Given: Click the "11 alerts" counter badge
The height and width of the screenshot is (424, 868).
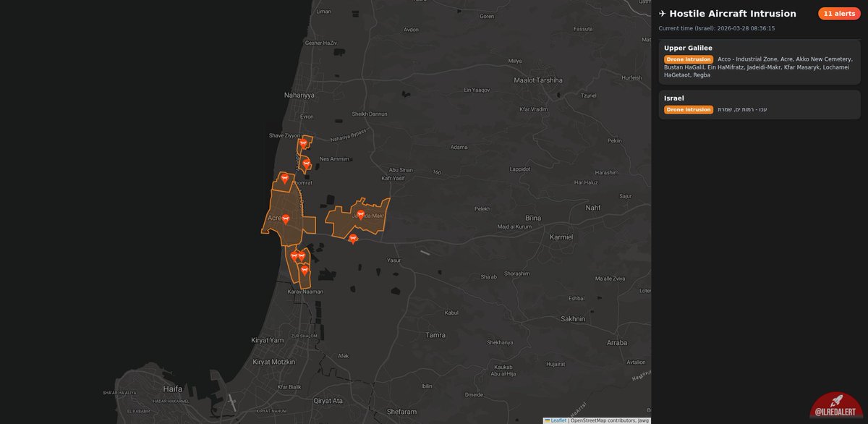Looking at the screenshot, I should coord(839,14).
